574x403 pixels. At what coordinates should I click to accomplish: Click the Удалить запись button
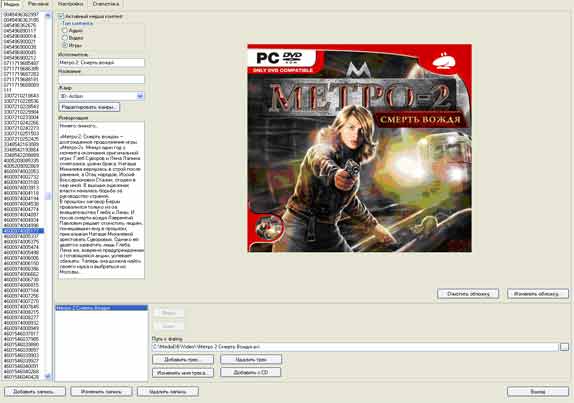point(168,392)
